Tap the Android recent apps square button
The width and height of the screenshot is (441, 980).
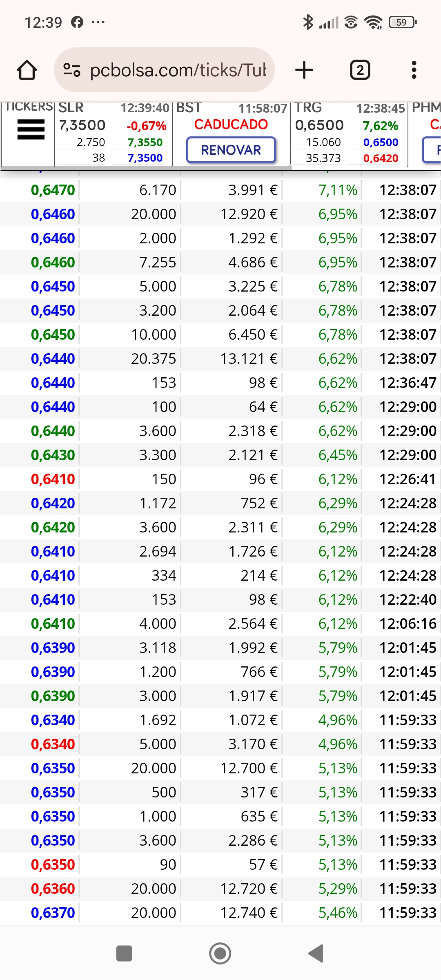tap(124, 953)
